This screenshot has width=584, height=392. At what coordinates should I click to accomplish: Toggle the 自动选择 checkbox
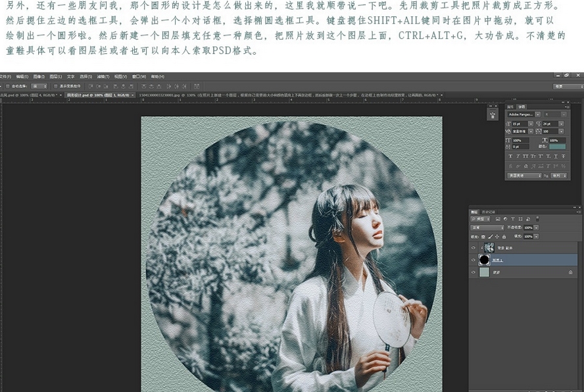(x=7, y=86)
